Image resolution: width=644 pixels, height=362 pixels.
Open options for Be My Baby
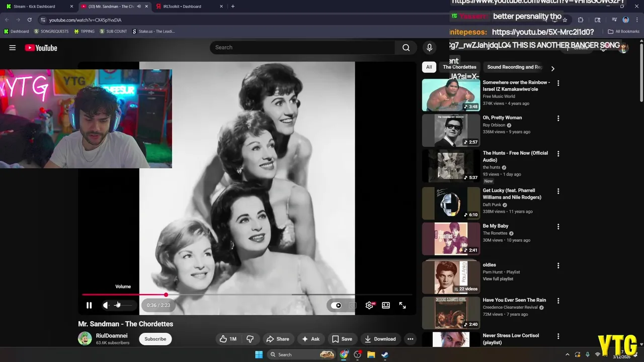[x=558, y=227]
